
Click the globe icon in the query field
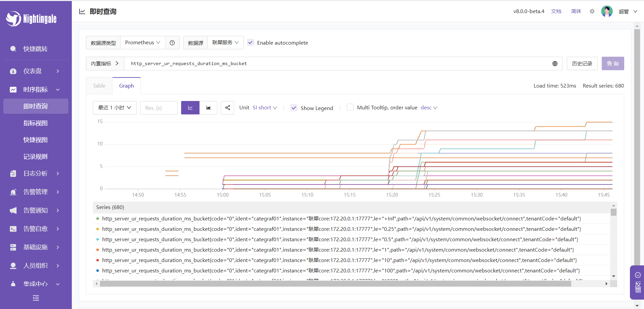(555, 64)
